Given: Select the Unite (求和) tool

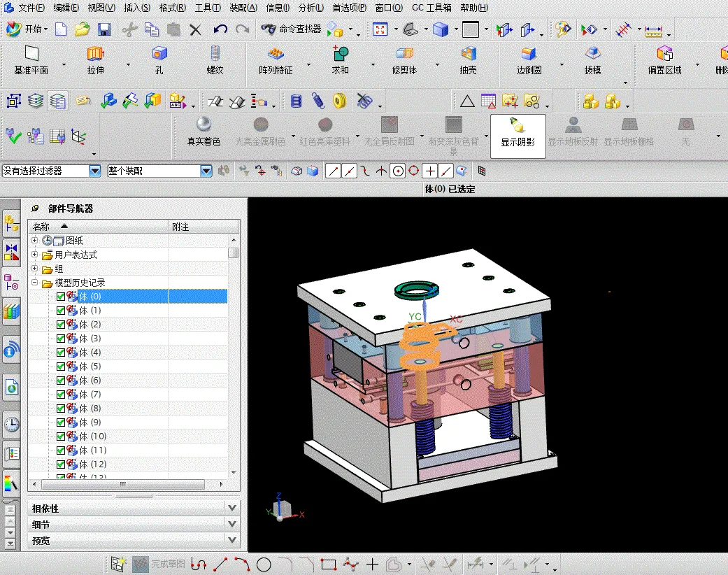Looking at the screenshot, I should [341, 60].
